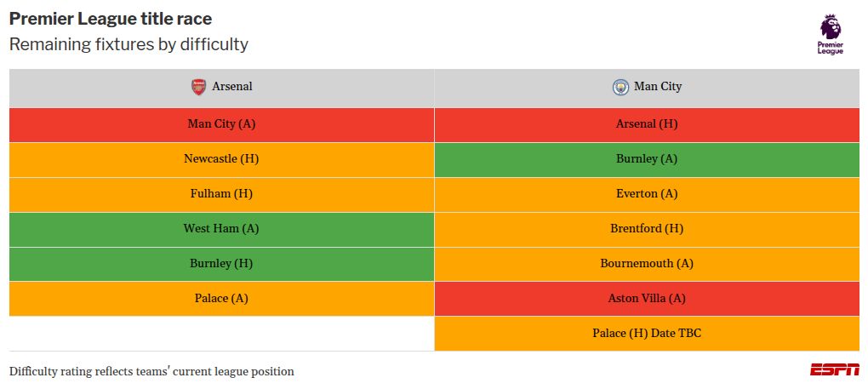Click the Fulham (H) fixture cell
The width and height of the screenshot is (868, 389).
click(221, 194)
